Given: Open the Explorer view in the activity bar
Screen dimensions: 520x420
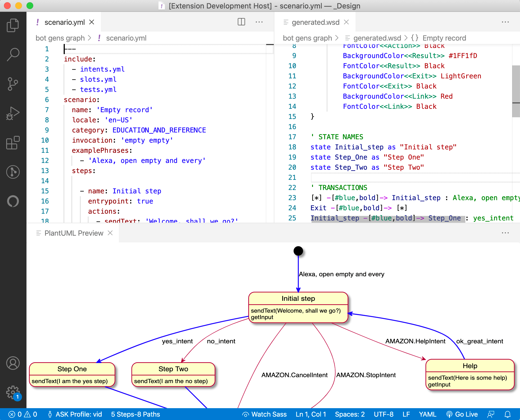Looking at the screenshot, I should coord(13,25).
